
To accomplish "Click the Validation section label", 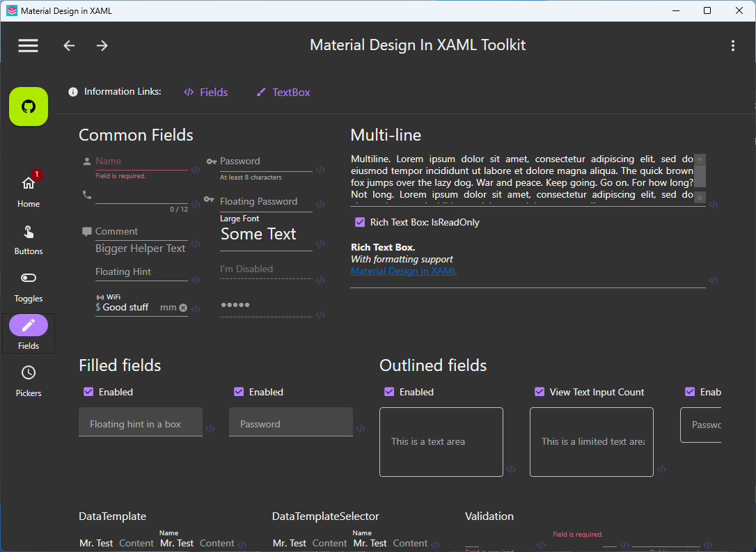I will [x=489, y=516].
